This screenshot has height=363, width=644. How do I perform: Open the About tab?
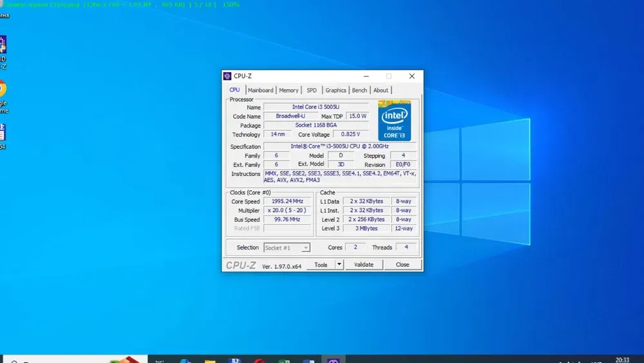(x=381, y=90)
